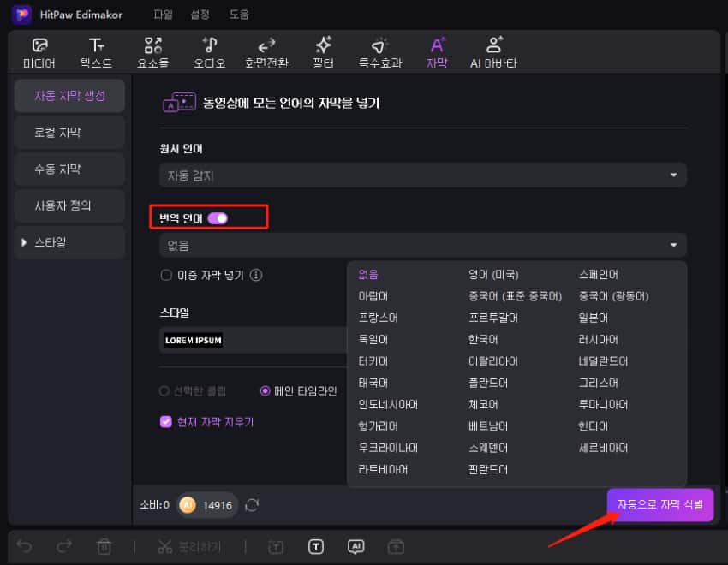Expand the 원시 언어 자동 감지 dropdown
The height and width of the screenshot is (565, 728).
[423, 175]
